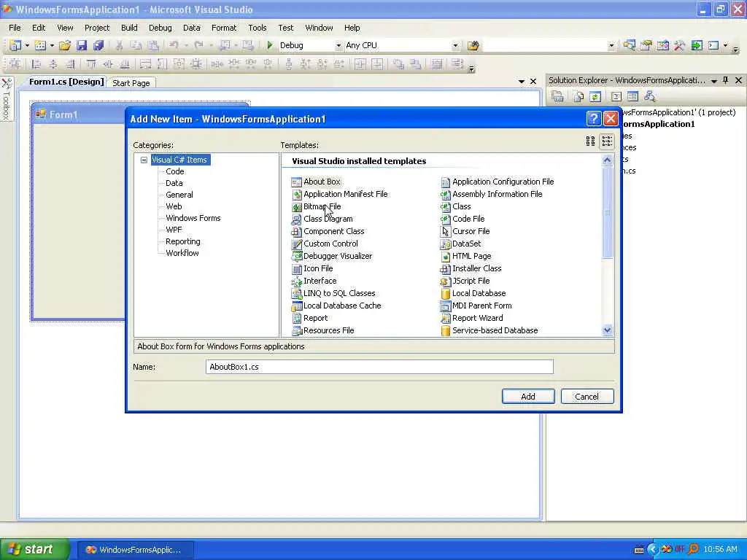Click the Windows start button
The height and width of the screenshot is (560, 747).
tap(34, 549)
